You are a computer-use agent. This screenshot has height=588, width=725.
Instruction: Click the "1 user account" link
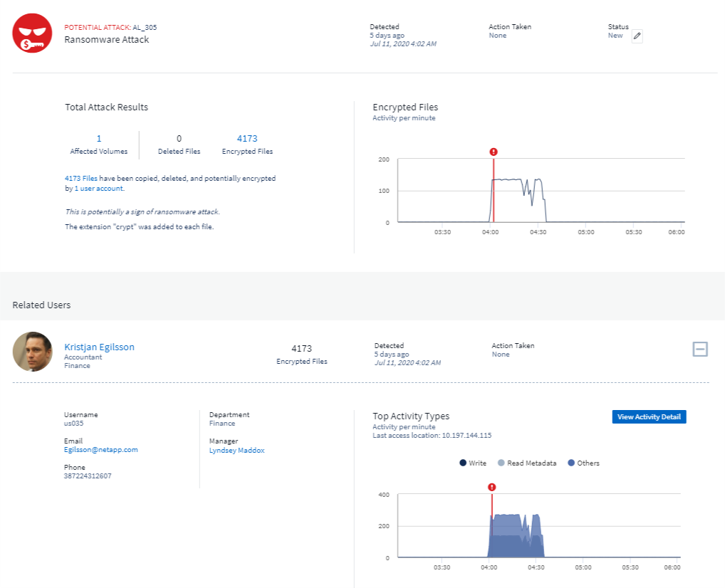[x=99, y=189]
